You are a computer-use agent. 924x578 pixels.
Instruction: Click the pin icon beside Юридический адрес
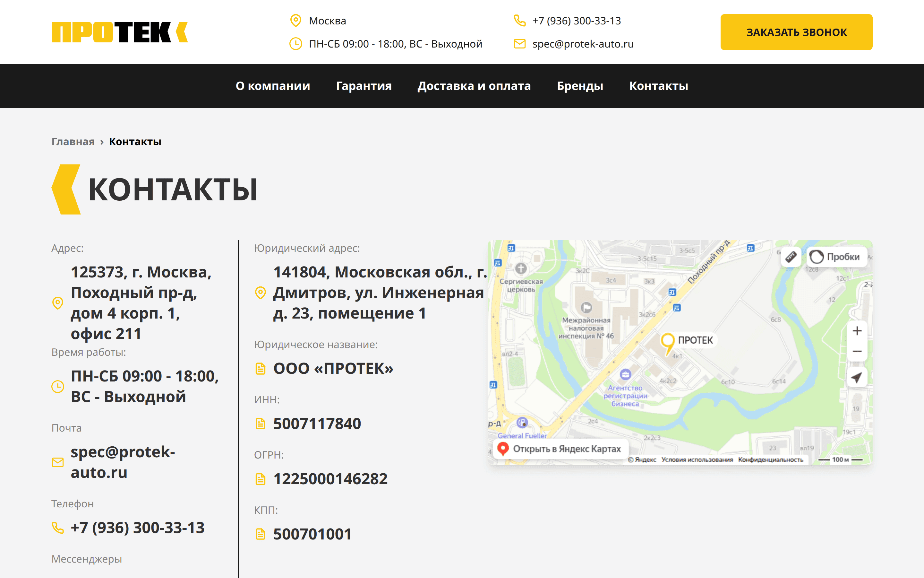261,293
